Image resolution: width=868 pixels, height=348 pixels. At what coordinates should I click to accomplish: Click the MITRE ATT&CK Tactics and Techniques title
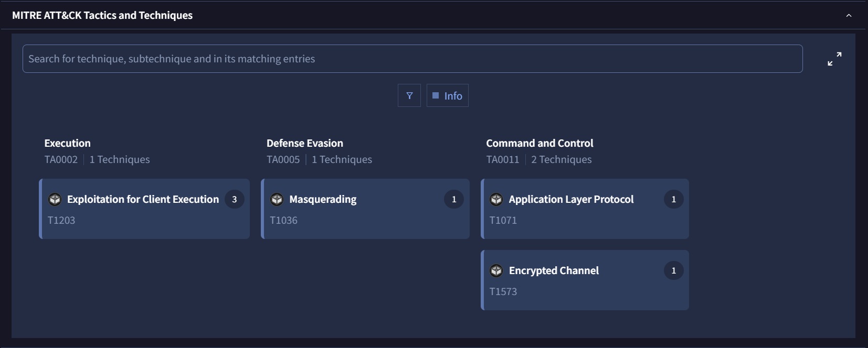point(102,15)
